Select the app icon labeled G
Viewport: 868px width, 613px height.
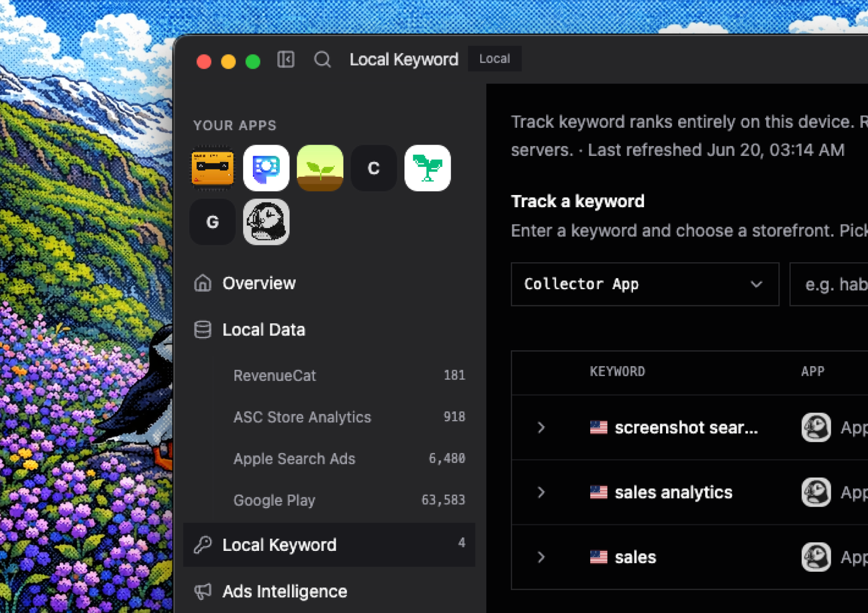(x=213, y=222)
